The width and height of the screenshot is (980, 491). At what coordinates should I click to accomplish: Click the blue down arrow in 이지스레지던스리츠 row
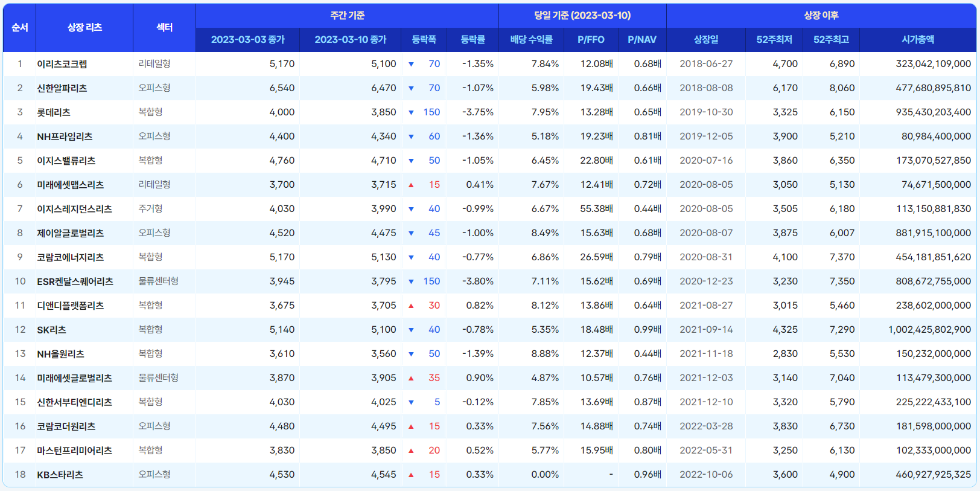click(x=411, y=209)
